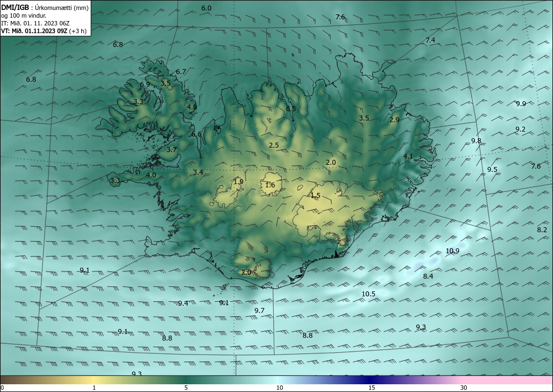The image size is (553, 392).
Task: Click the 6.6 map value
Action: click(196, 134)
